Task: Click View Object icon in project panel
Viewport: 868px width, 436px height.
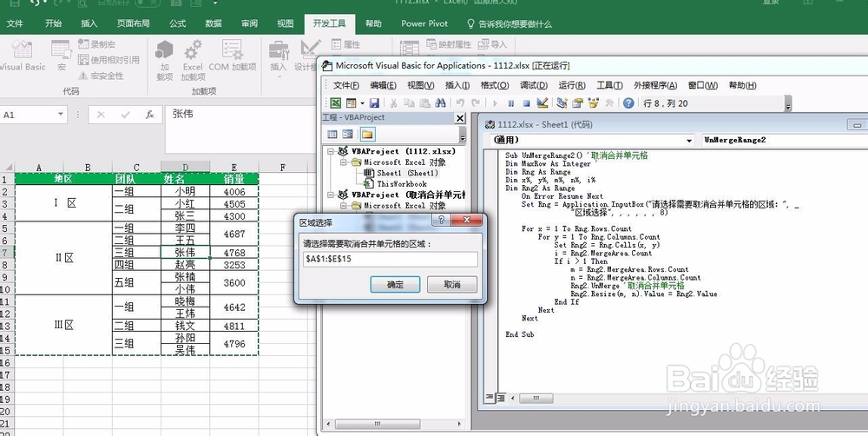Action: pos(348,134)
